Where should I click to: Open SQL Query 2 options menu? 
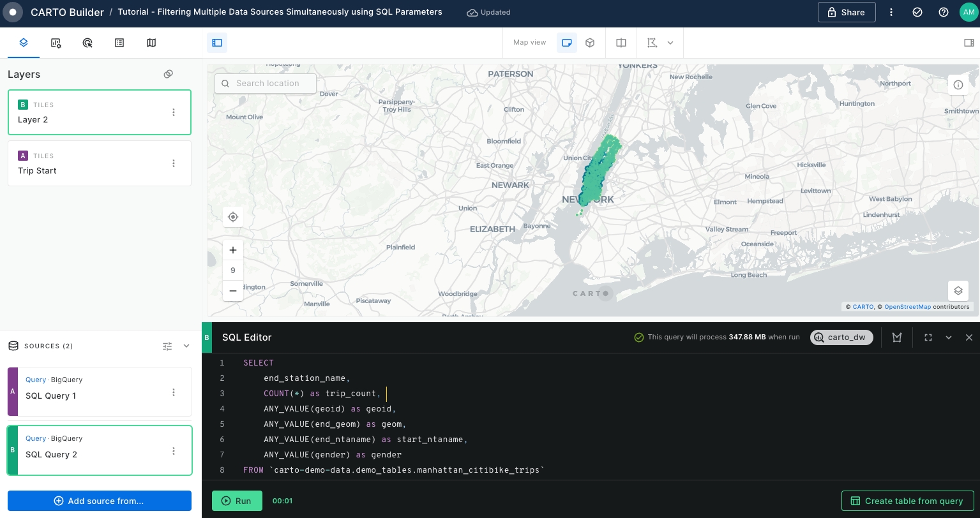(174, 451)
